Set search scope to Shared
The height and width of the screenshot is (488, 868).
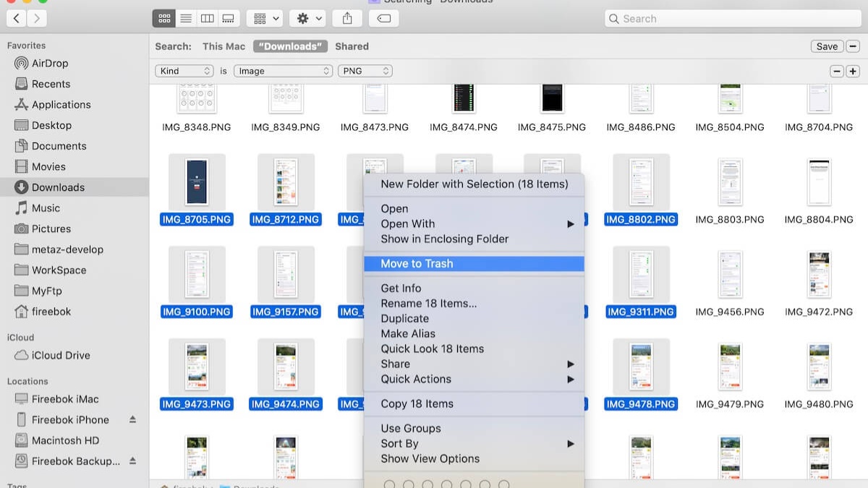pos(352,46)
